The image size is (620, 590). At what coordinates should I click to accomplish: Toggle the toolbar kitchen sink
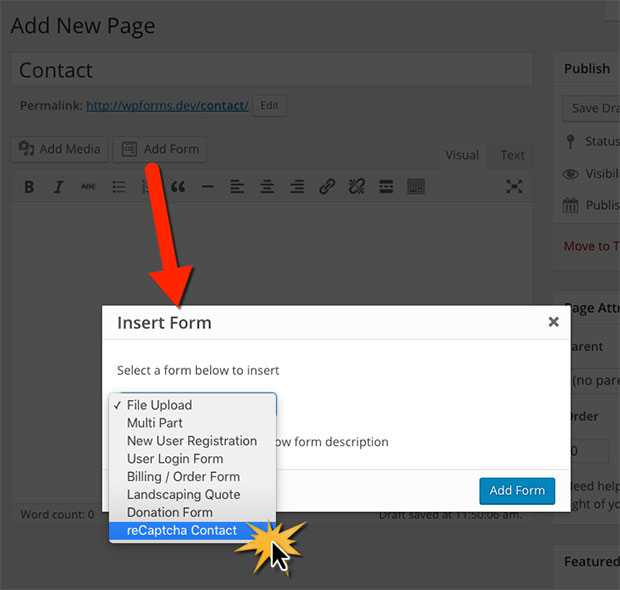click(x=416, y=187)
